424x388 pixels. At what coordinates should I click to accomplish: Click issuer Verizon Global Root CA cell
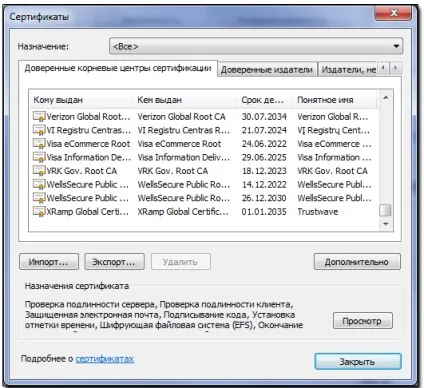[182, 117]
